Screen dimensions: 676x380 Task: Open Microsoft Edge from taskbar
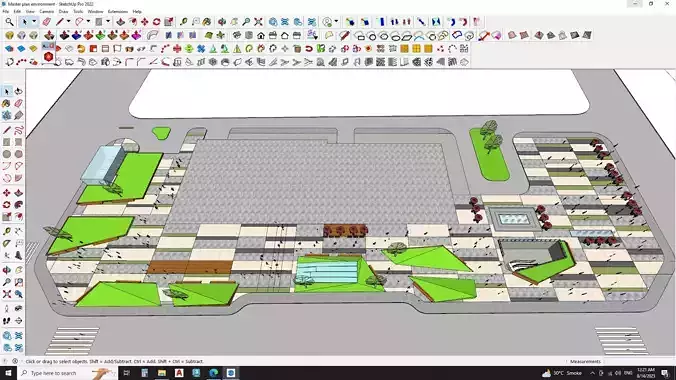213,373
